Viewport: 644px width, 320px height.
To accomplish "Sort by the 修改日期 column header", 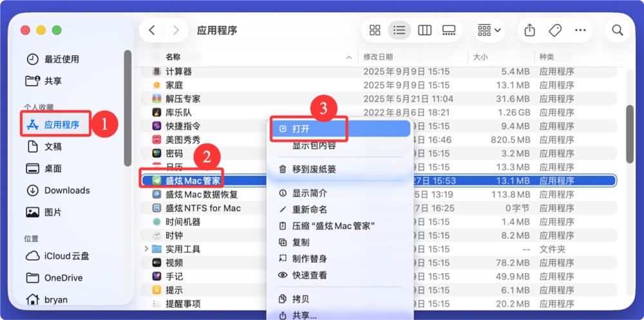I will pos(378,57).
